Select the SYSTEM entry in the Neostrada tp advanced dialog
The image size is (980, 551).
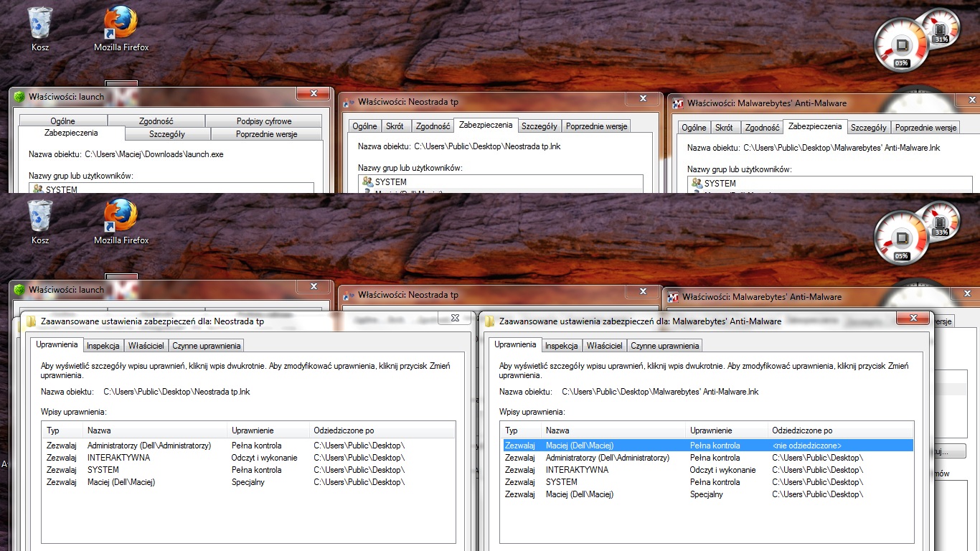(x=248, y=470)
